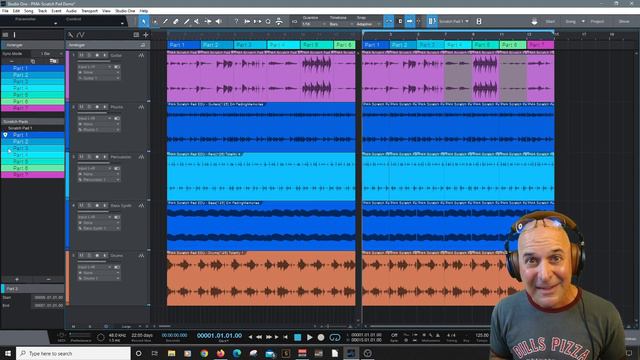Open the Studio One menu

tap(125, 11)
